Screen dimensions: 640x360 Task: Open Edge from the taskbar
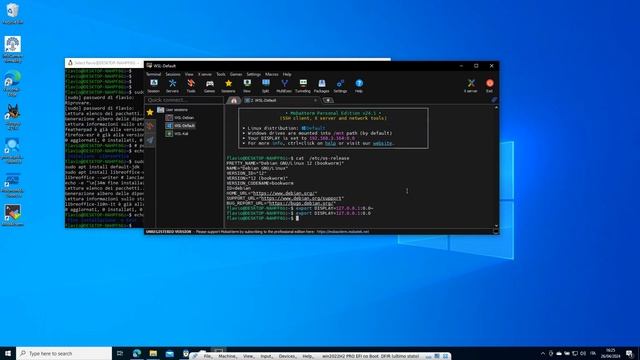[137, 353]
